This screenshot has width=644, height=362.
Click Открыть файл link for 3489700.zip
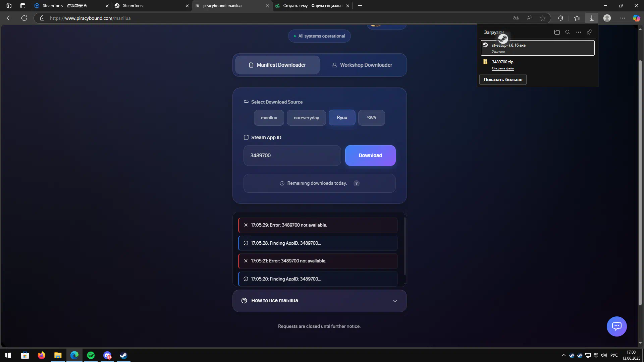click(502, 68)
